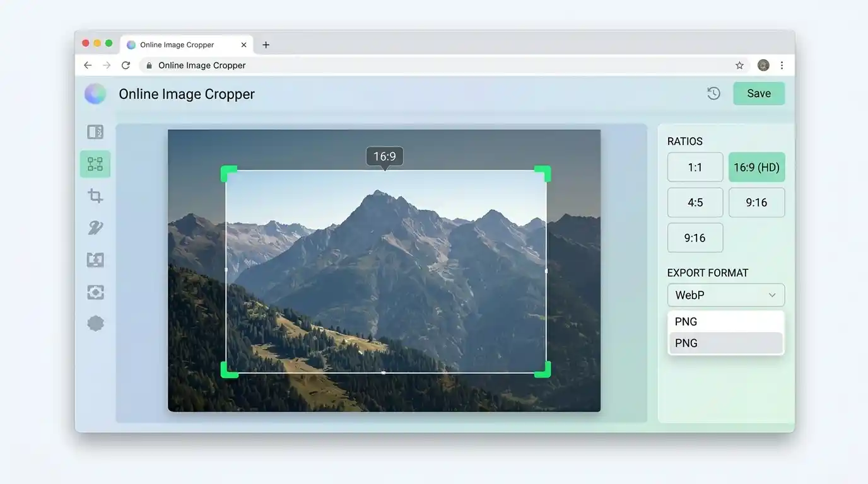The height and width of the screenshot is (484, 868).
Task: Choose the 9:16 ratio beside 4:5
Action: pos(756,202)
